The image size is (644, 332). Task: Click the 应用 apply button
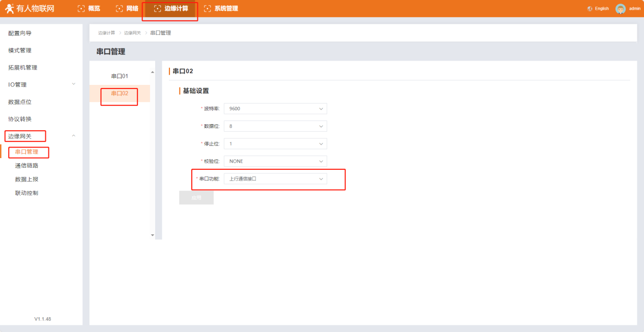coord(196,198)
